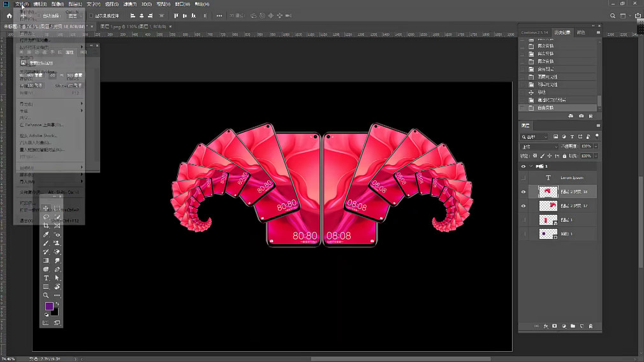The height and width of the screenshot is (362, 644).
Task: Open the Layers panel menu
Action: click(598, 126)
